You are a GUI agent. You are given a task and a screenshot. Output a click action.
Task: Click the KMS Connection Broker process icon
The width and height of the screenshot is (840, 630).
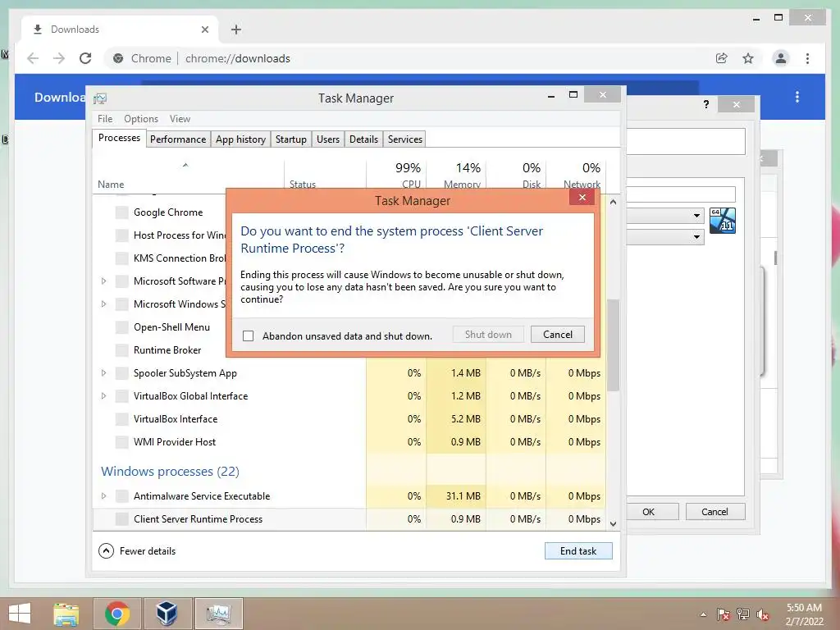pos(122,258)
